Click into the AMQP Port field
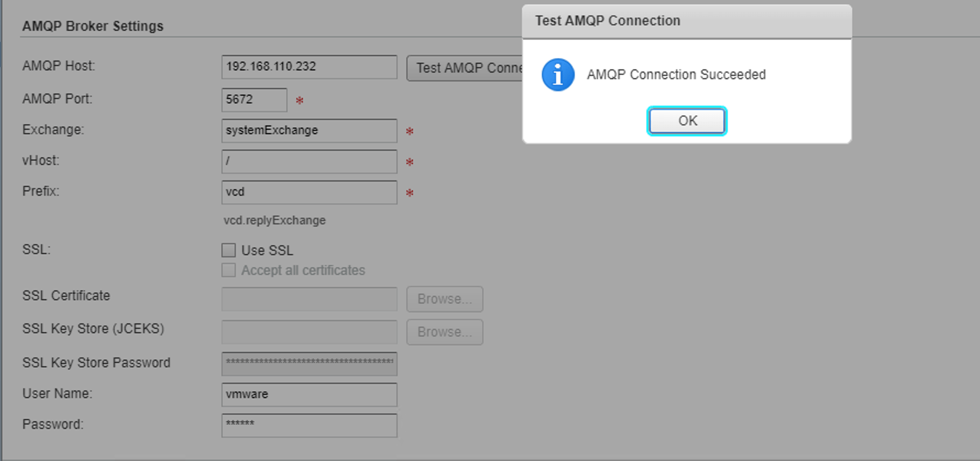The width and height of the screenshot is (980, 461). [254, 100]
